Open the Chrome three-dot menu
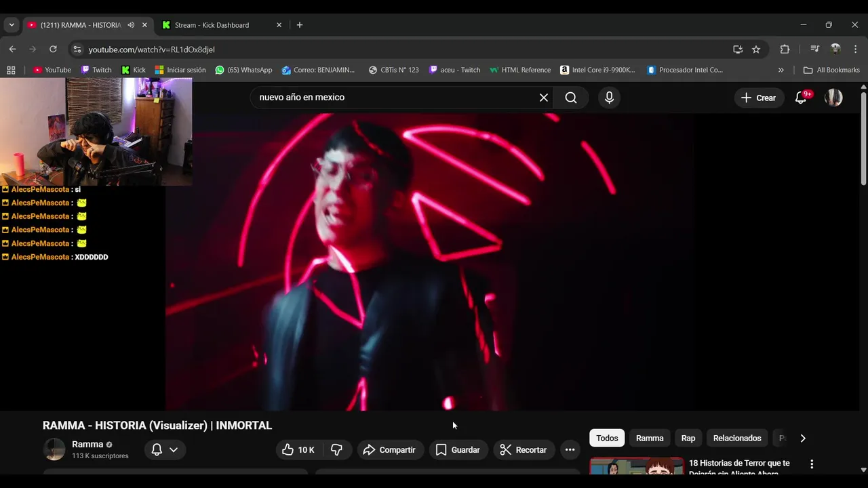 pyautogui.click(x=856, y=49)
